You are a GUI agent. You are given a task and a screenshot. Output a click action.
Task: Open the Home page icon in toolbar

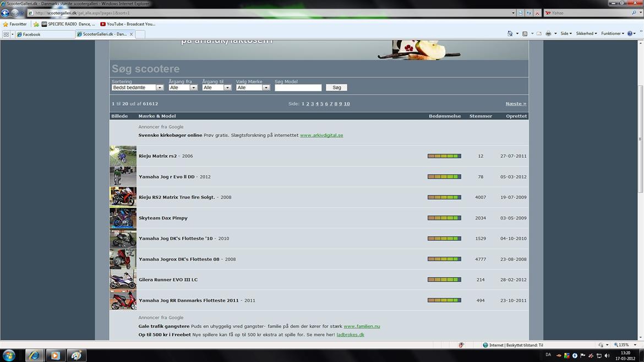[510, 34]
